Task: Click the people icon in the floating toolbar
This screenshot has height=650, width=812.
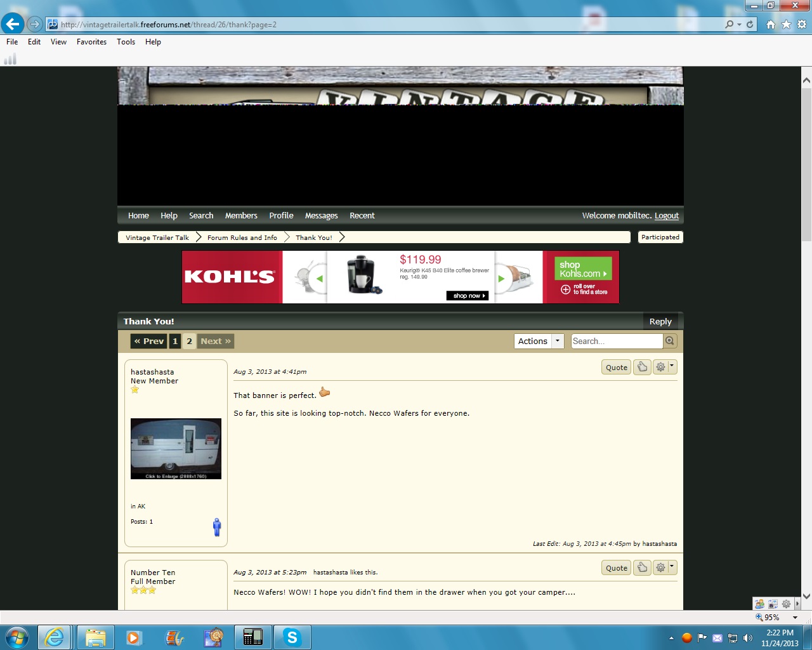Action: pos(759,604)
